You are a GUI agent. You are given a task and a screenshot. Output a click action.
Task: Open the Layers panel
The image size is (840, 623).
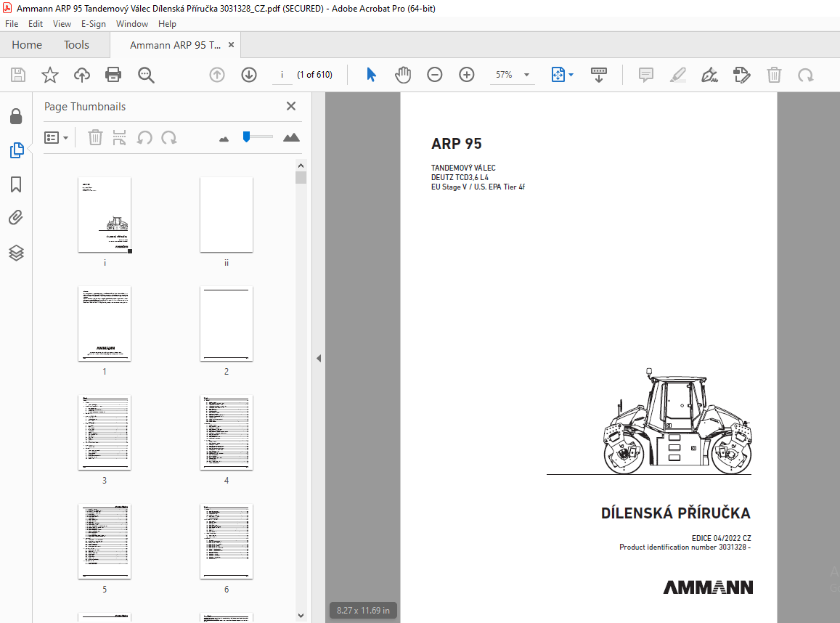click(x=16, y=252)
